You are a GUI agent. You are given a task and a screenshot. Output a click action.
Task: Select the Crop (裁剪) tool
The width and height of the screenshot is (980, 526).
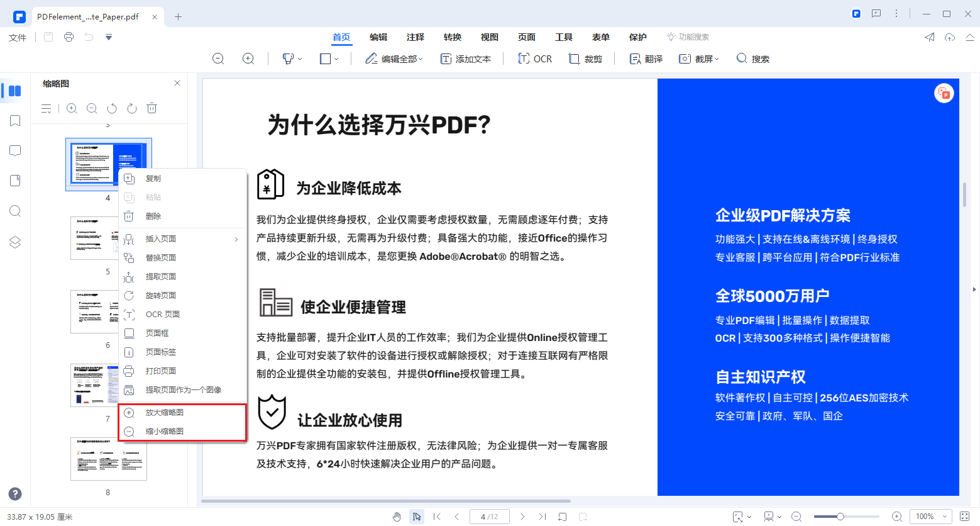(586, 58)
